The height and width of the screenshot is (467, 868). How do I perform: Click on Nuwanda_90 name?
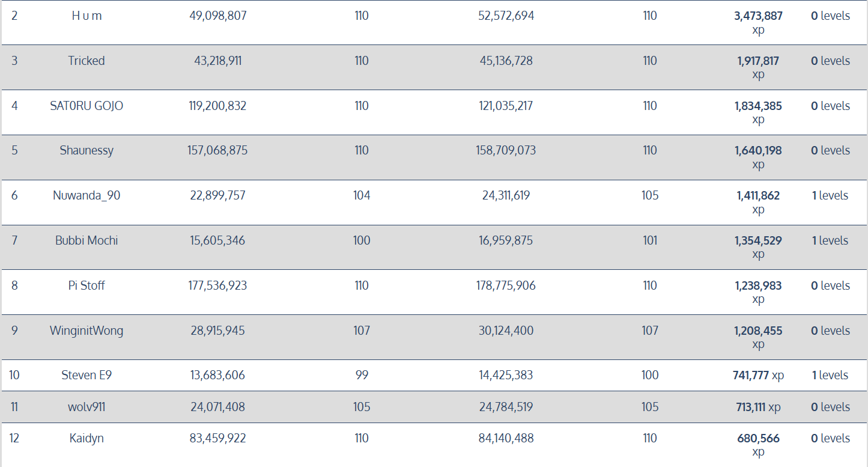(86, 195)
